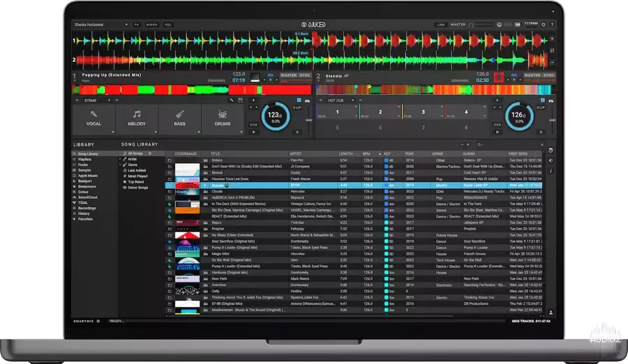Toggle the MIXER panel
This screenshot has width=628, height=364.
click(151, 24)
